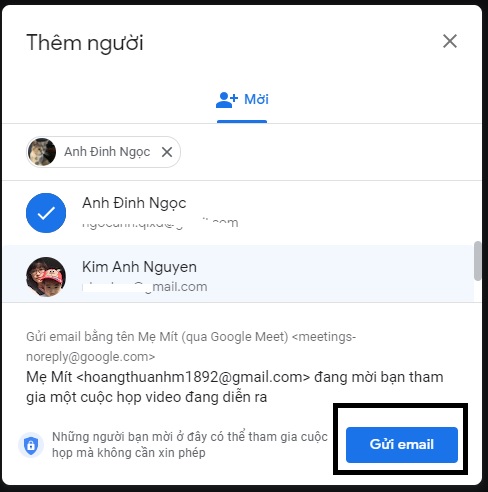This screenshot has width=488, height=492.
Task: Click Kim Anh Nguyen's gmail.com address
Action: 145,287
